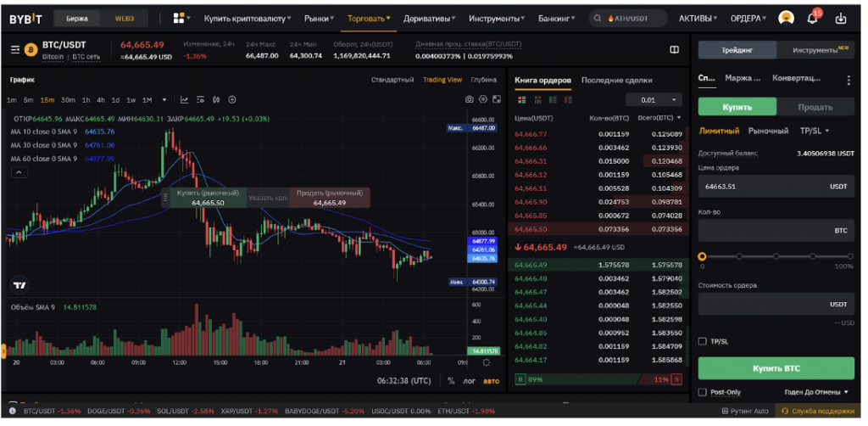Screen dimensions: 868x426
Task: Switch to the Продать (Sell) side
Action: [x=815, y=107]
